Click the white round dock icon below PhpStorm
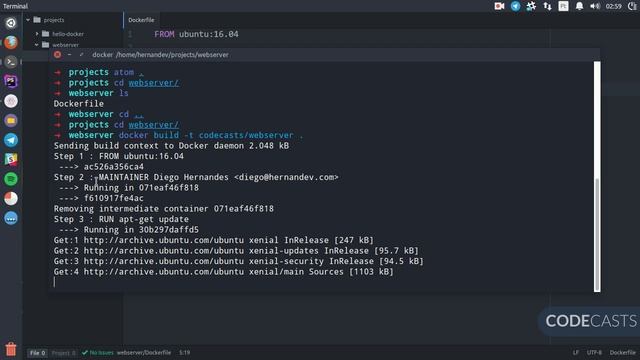Viewport: 640px width, 360px height. 11,101
